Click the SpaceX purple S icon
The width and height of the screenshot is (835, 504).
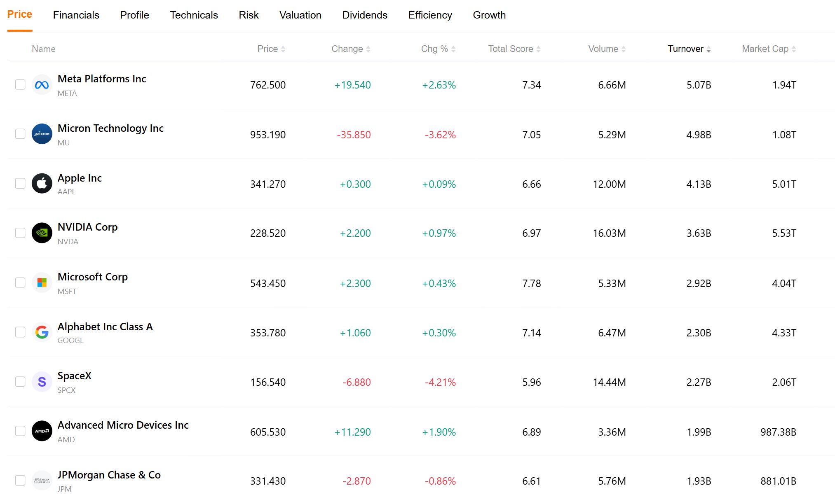42,382
